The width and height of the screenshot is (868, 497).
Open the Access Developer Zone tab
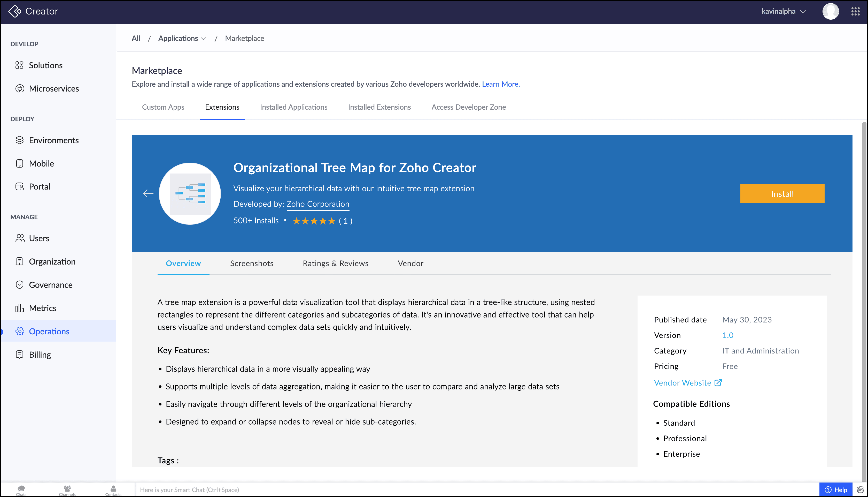click(469, 107)
